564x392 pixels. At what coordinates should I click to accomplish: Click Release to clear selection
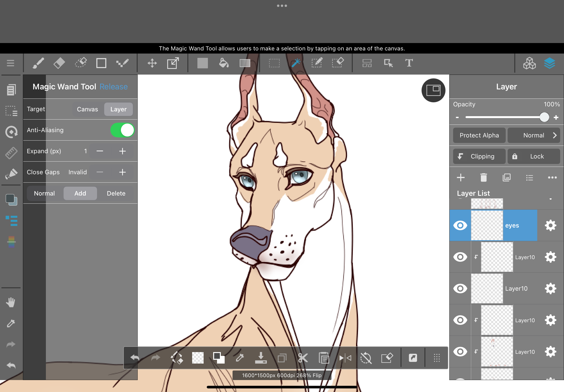tap(114, 87)
